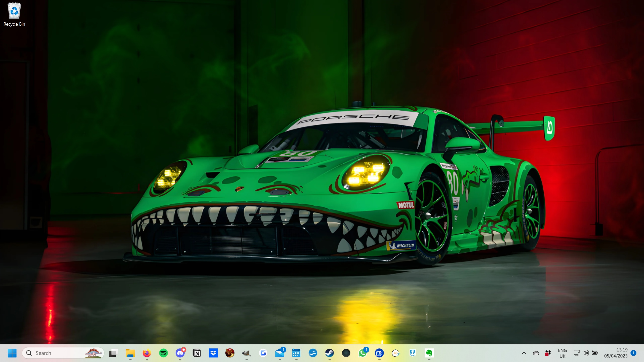Open Steam
The height and width of the screenshot is (362, 644).
point(330,353)
